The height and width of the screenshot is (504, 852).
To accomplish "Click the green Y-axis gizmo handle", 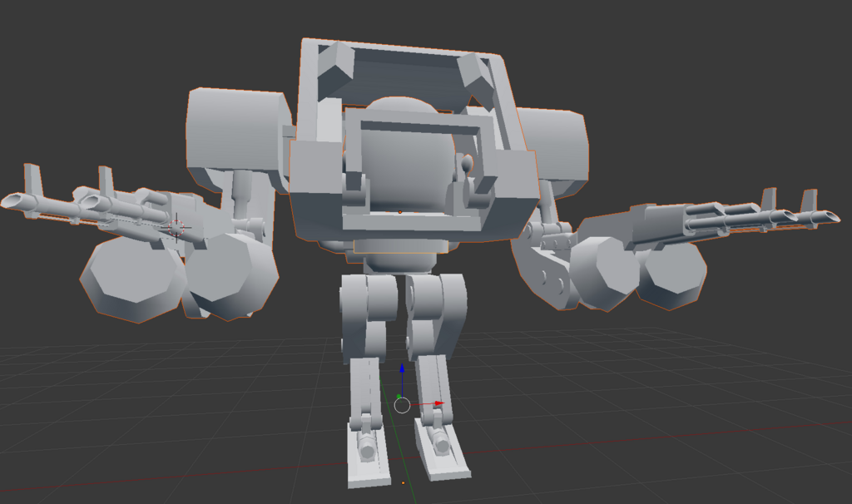I will coord(399,397).
